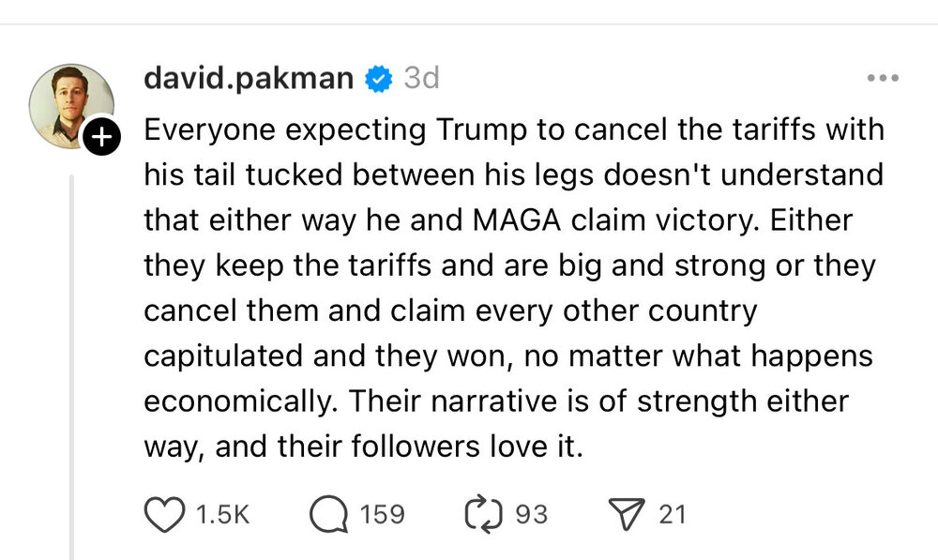Image resolution: width=938 pixels, height=560 pixels.
Task: Share the post via paper plane icon
Action: tap(626, 514)
